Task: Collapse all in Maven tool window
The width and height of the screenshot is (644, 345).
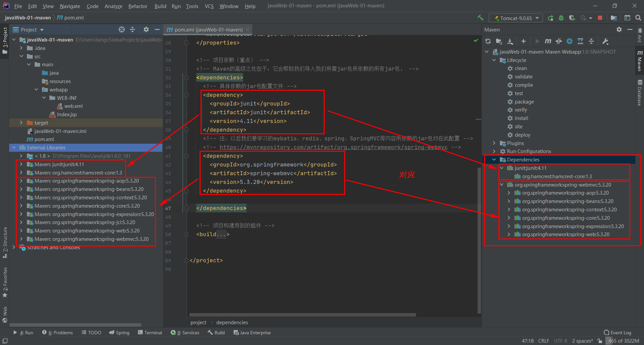Action: pos(591,41)
